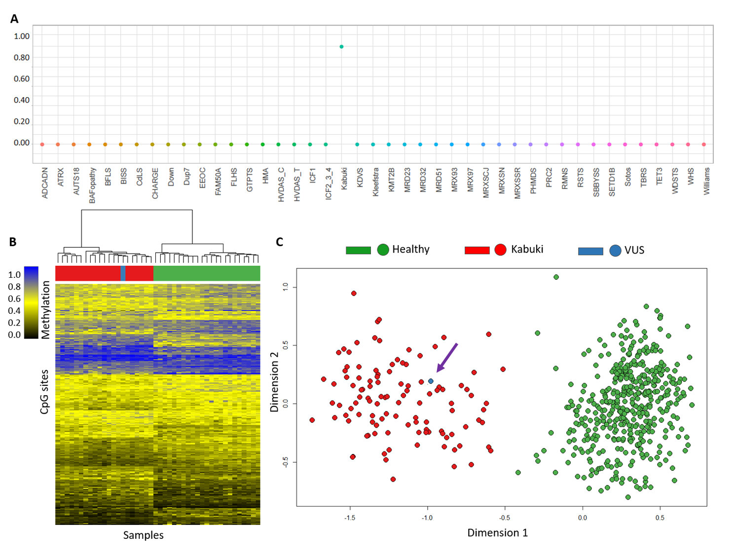
Task: Click the "0.80" y-axis tick in panel A
Action: point(22,57)
